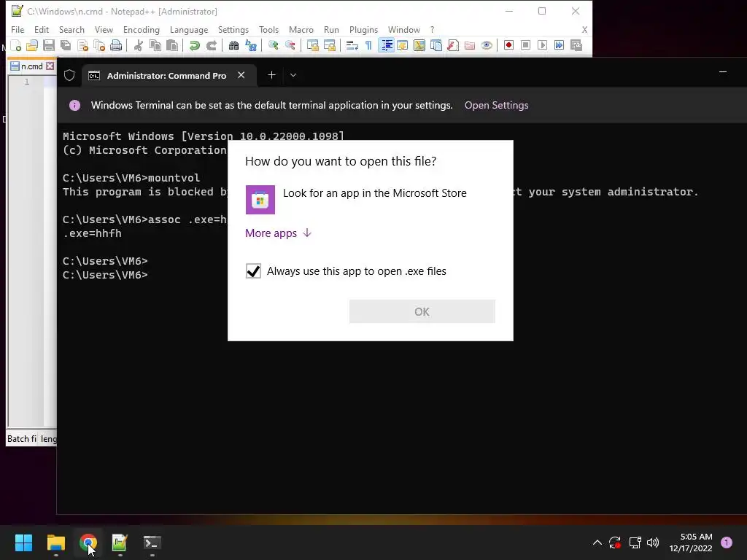Open the clock showing 5:05 AM
The image size is (747, 560).
(691, 542)
